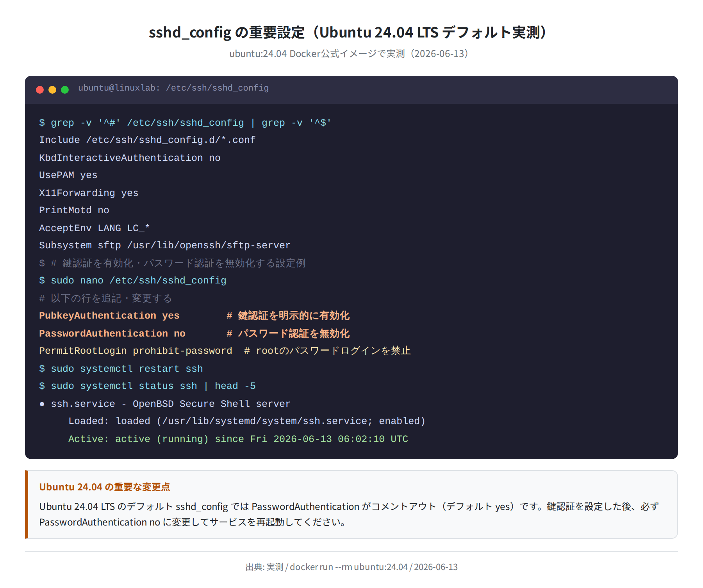Click the grep -v '^#' command line
This screenshot has height=588, width=703.
(x=185, y=123)
